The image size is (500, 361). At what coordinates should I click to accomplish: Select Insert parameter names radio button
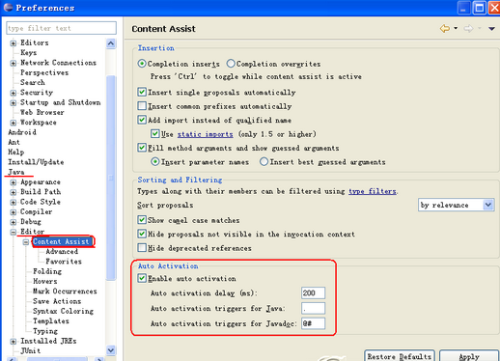pyautogui.click(x=155, y=162)
